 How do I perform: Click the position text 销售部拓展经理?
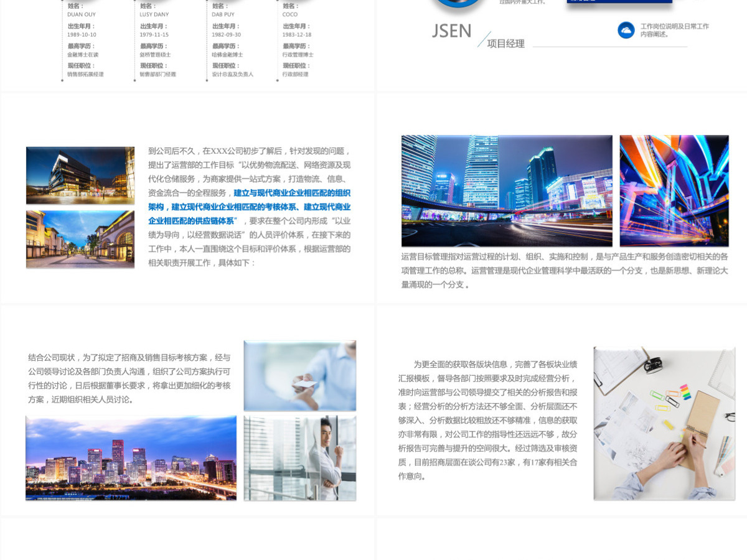click(85, 74)
